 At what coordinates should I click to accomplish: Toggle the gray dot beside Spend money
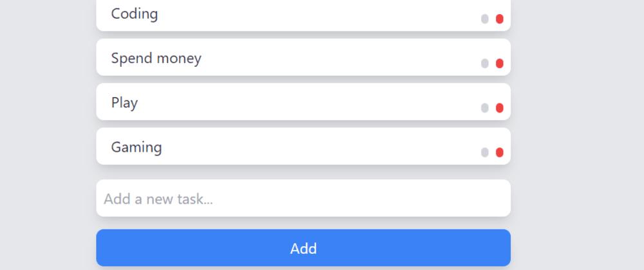click(485, 64)
